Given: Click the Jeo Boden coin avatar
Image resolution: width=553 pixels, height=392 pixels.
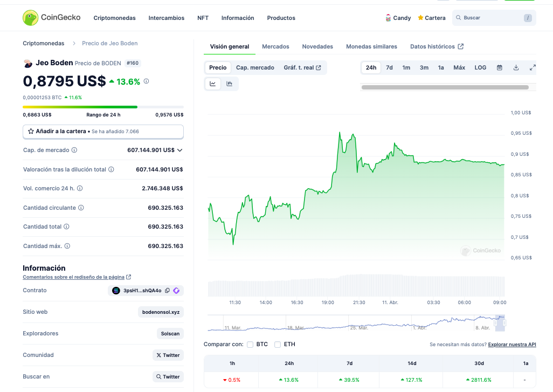Looking at the screenshot, I should [x=28, y=63].
